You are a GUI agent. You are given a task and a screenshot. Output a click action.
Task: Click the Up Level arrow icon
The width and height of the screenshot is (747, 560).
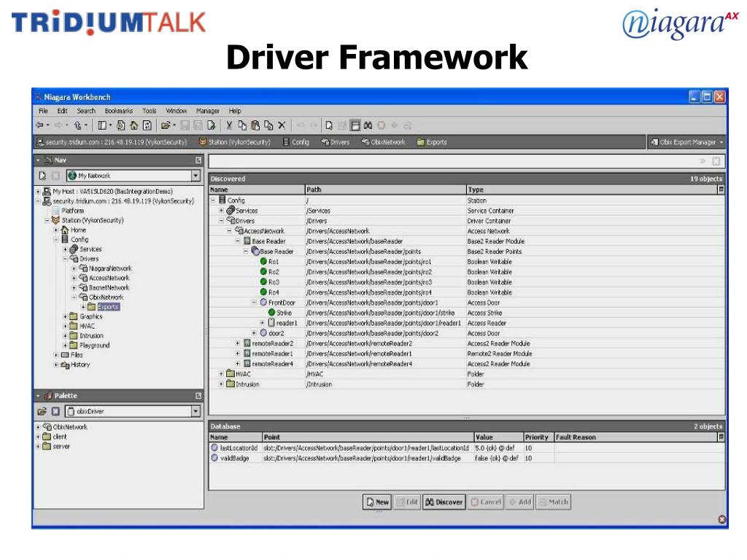[77, 125]
